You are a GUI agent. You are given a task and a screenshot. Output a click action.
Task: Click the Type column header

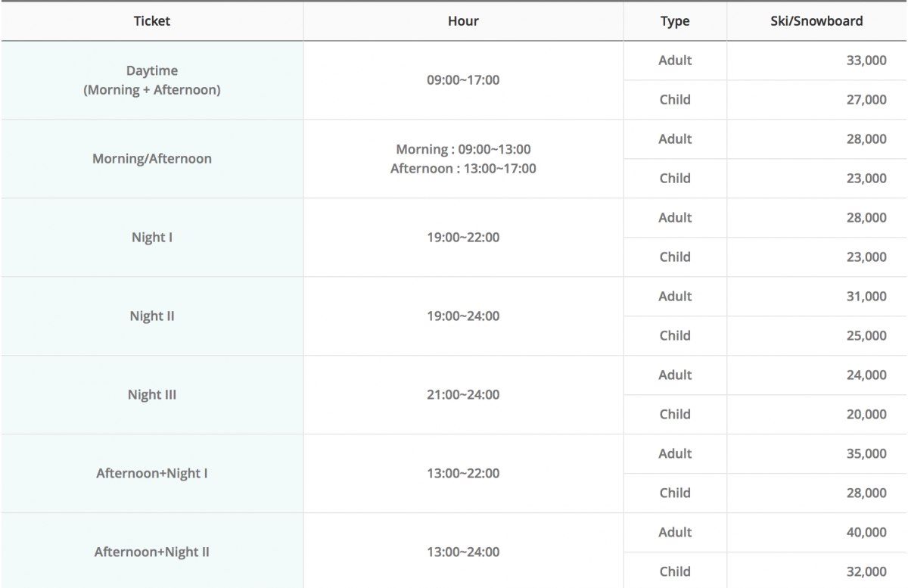pyautogui.click(x=675, y=21)
